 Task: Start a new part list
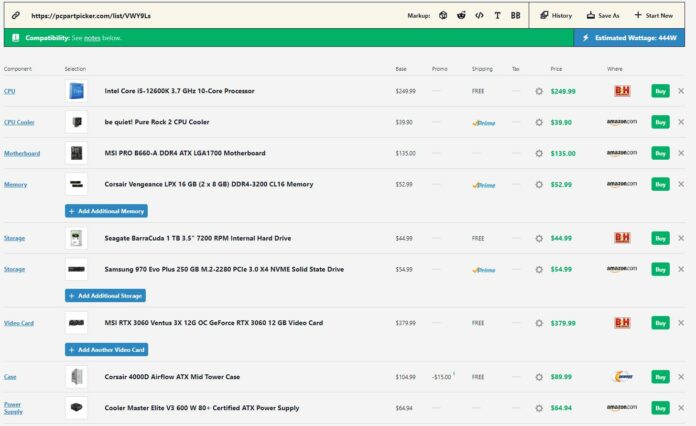pos(653,16)
